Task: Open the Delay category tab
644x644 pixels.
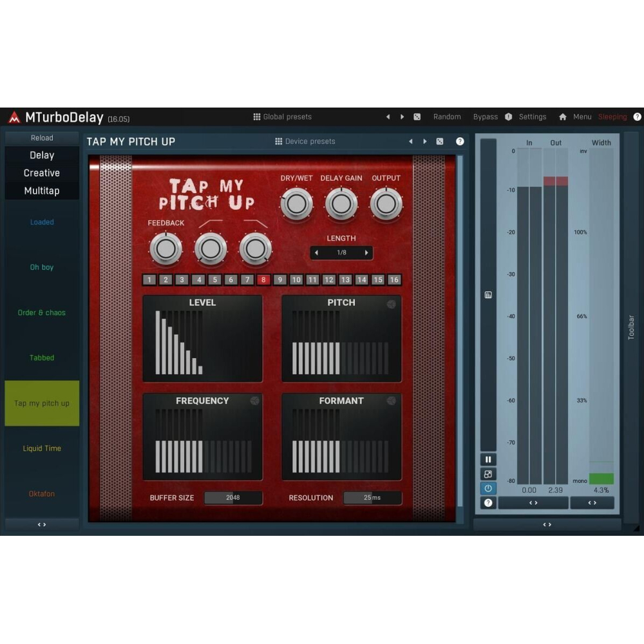Action: coord(42,155)
